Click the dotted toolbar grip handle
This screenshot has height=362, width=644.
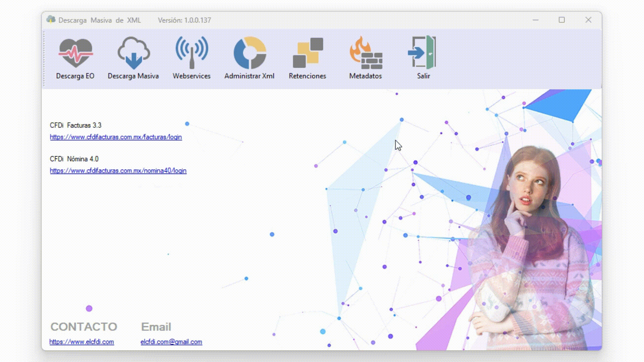(x=44, y=59)
